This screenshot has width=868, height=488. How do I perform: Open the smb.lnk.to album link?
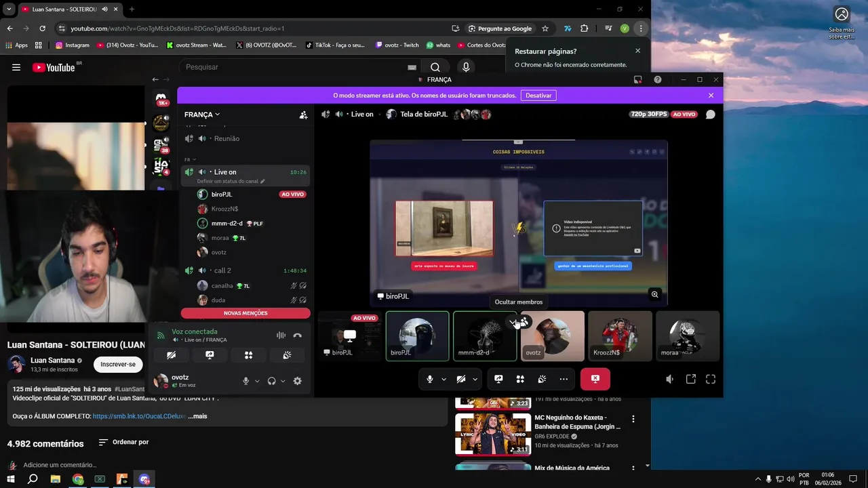click(x=139, y=416)
